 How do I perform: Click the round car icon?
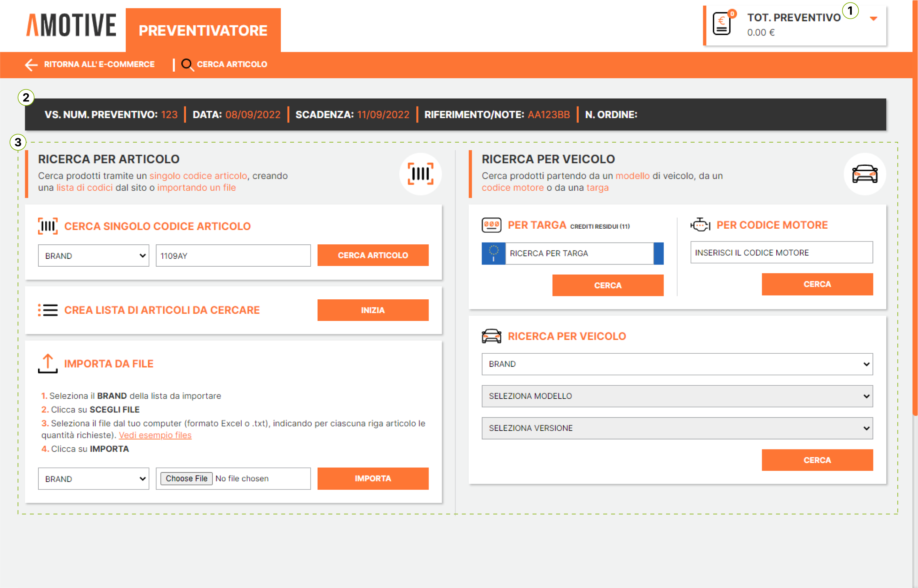point(864,174)
